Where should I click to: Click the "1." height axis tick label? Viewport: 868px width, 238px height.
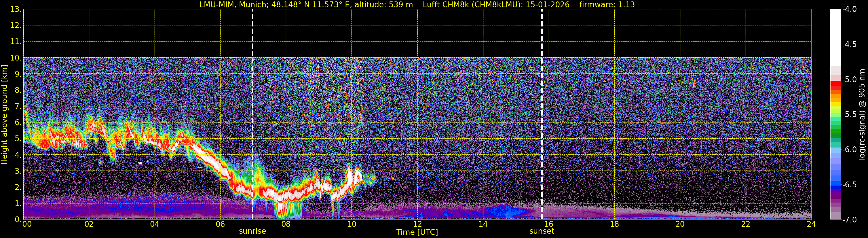click(18, 204)
